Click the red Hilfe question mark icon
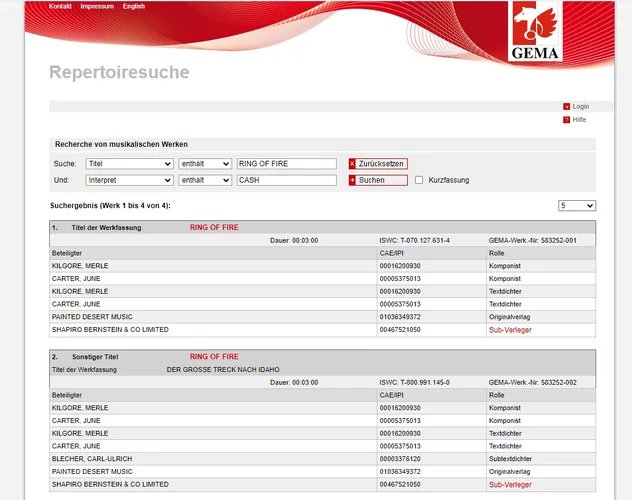 [566, 120]
